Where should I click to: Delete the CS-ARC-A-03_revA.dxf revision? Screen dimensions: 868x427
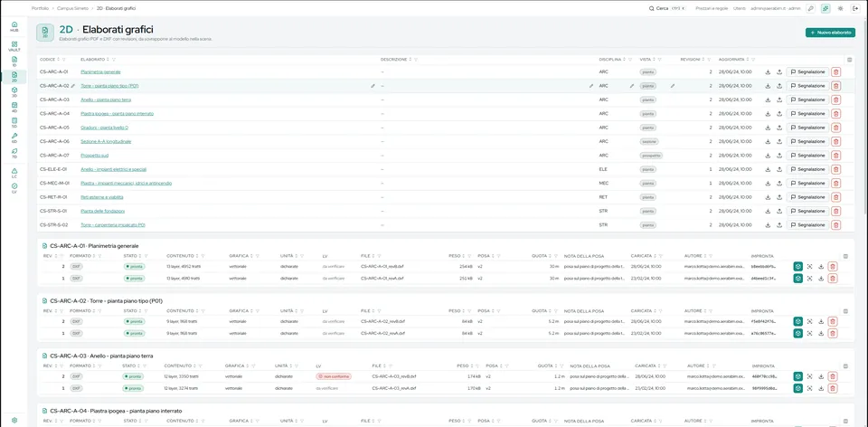[x=833, y=388]
